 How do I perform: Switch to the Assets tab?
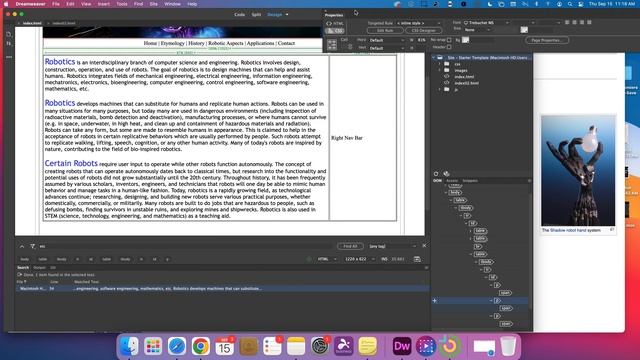pyautogui.click(x=452, y=180)
